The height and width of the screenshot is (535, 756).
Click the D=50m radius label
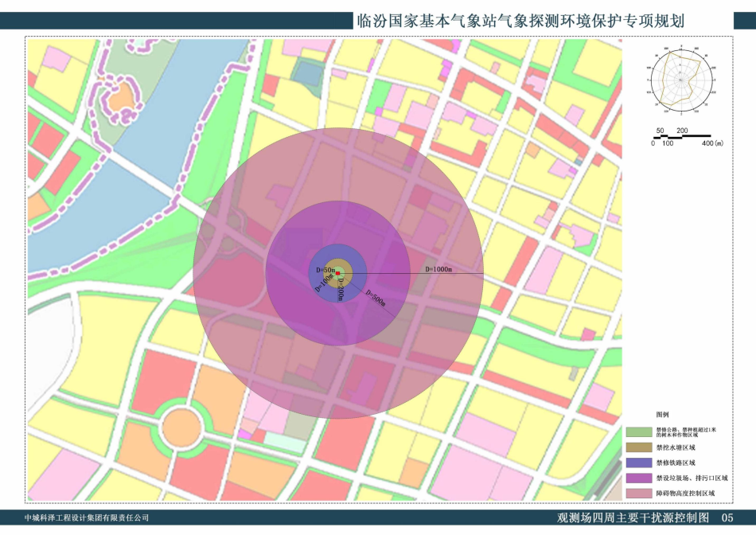pyautogui.click(x=325, y=270)
